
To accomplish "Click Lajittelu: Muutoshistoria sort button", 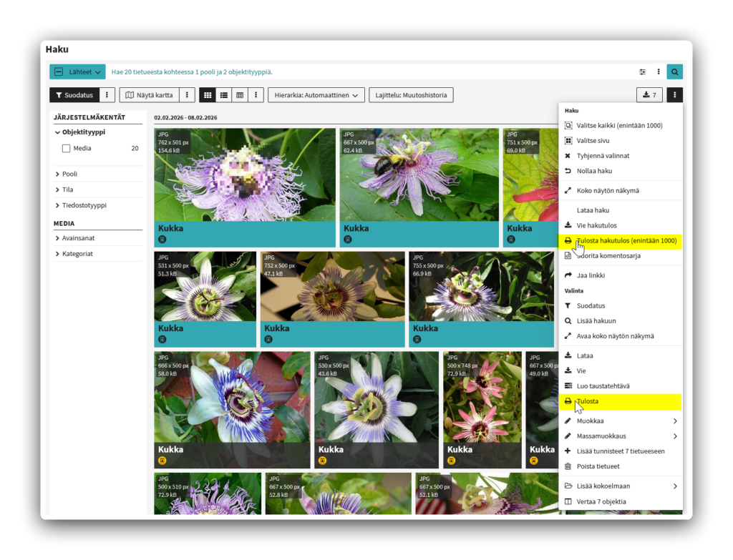I will 411,95.
